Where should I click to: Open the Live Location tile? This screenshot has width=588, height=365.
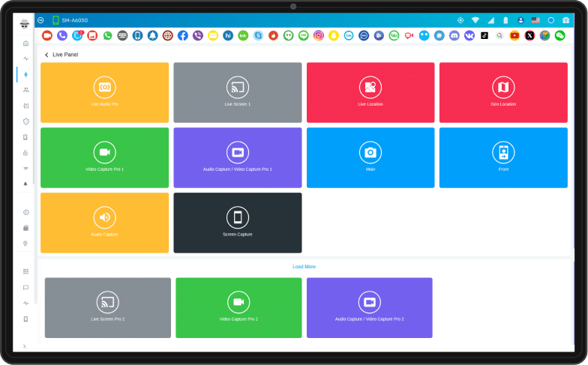click(x=370, y=92)
